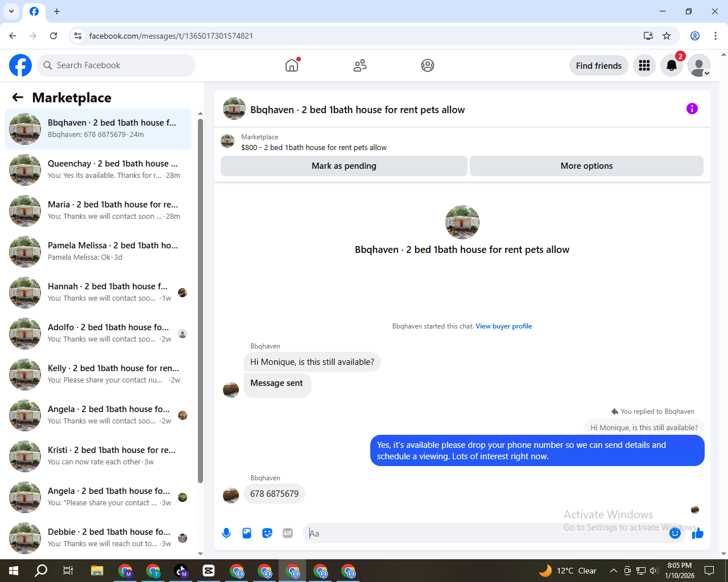This screenshot has height=582, width=728.
Task: Choose the GIF icon in composer
Action: (x=288, y=533)
